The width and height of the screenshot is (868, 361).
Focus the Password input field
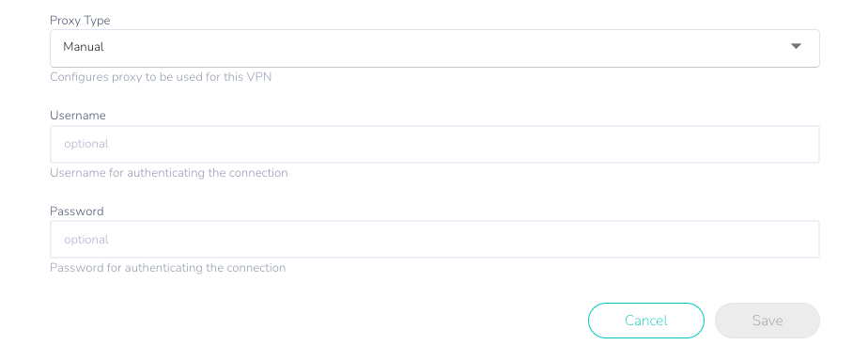435,239
